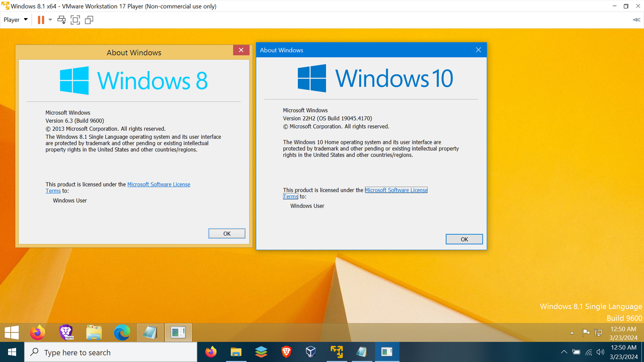Screen dimensions: 644x362
Task: Open File Explorer on Windows 8.1 taskbar
Action: click(x=94, y=332)
